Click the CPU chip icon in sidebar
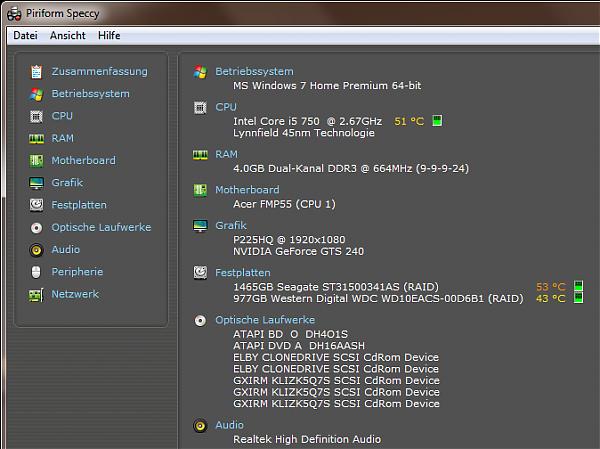This screenshot has height=449, width=600. click(x=36, y=116)
